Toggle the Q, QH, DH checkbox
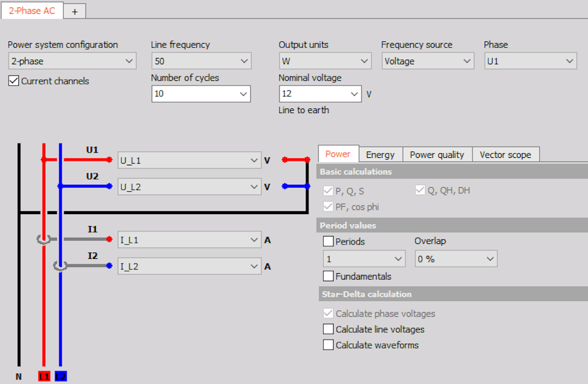This screenshot has width=588, height=384. coord(420,190)
